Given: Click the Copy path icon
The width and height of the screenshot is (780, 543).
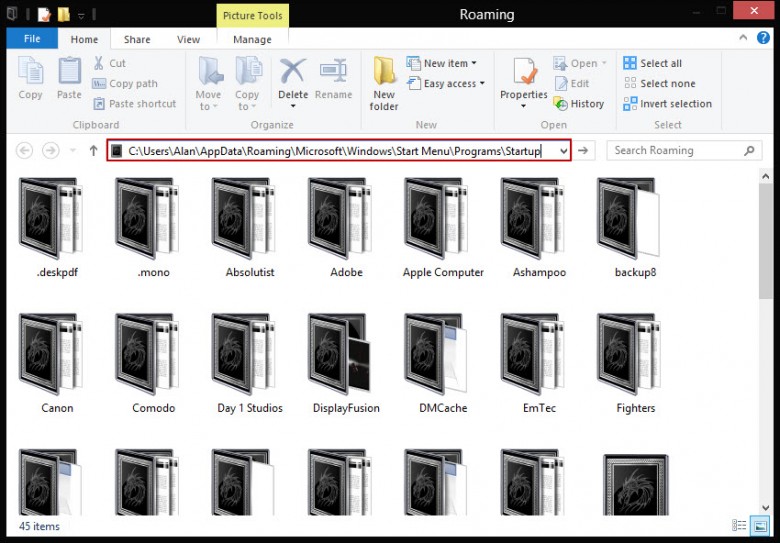Looking at the screenshot, I should [x=99, y=84].
